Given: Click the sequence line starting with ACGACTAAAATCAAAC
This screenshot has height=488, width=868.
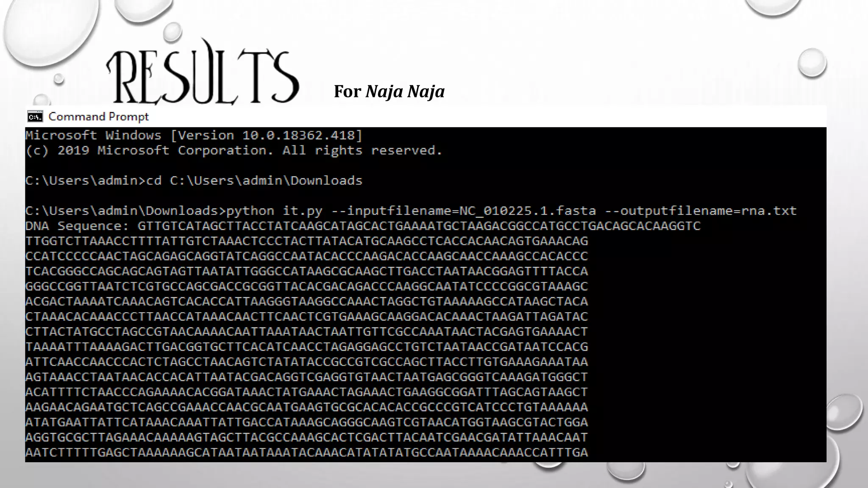Looking at the screenshot, I should coord(307,302).
